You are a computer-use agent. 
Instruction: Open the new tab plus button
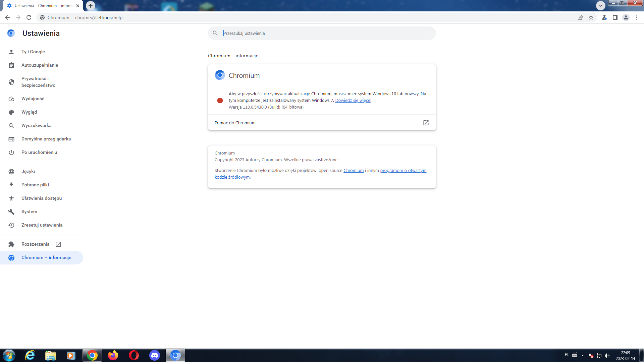point(91,5)
